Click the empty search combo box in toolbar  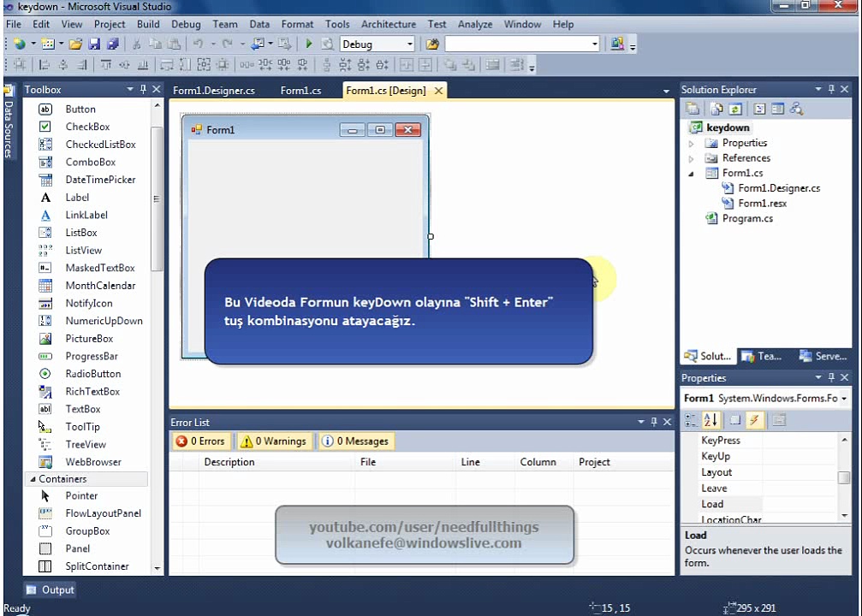(521, 44)
